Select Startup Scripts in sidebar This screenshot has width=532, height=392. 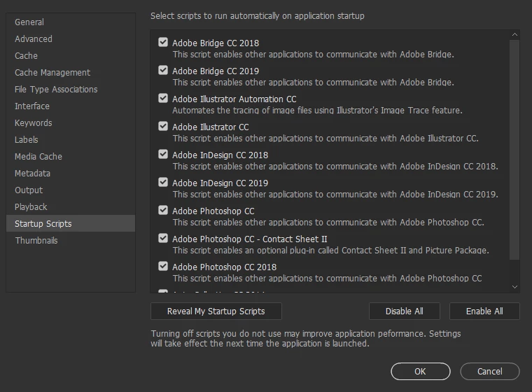[71, 224]
